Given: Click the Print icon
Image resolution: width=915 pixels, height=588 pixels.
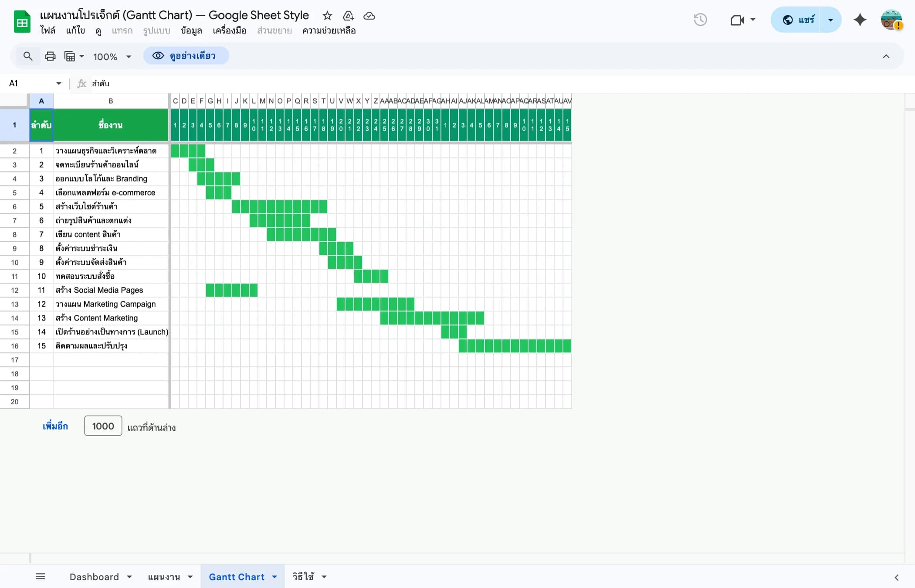Looking at the screenshot, I should tap(50, 56).
